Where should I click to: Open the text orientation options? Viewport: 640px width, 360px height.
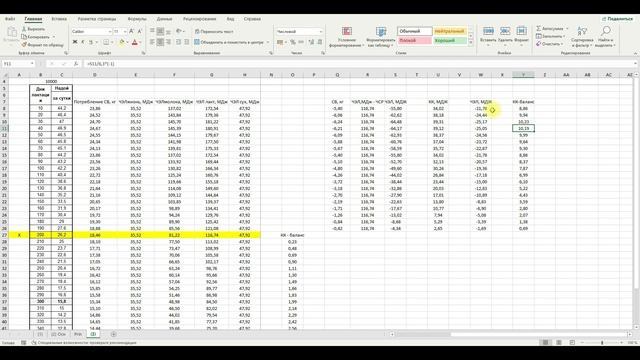pyautogui.click(x=180, y=31)
